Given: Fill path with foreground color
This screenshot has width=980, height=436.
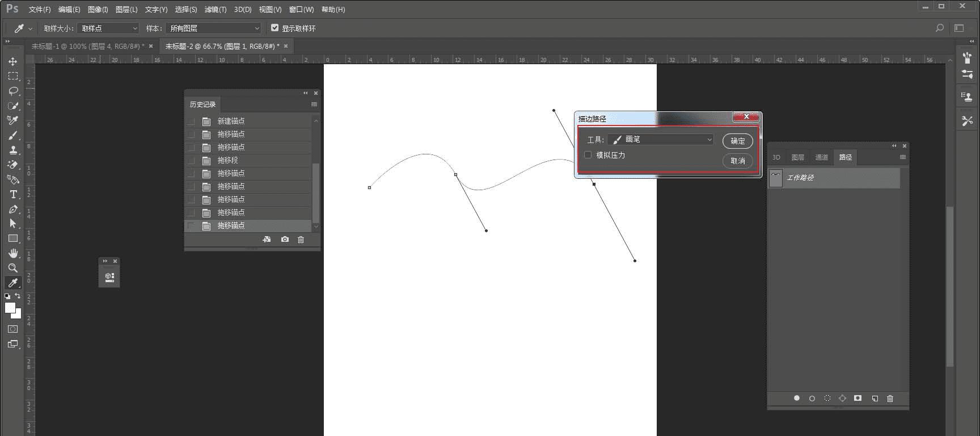Looking at the screenshot, I should pos(797,399).
